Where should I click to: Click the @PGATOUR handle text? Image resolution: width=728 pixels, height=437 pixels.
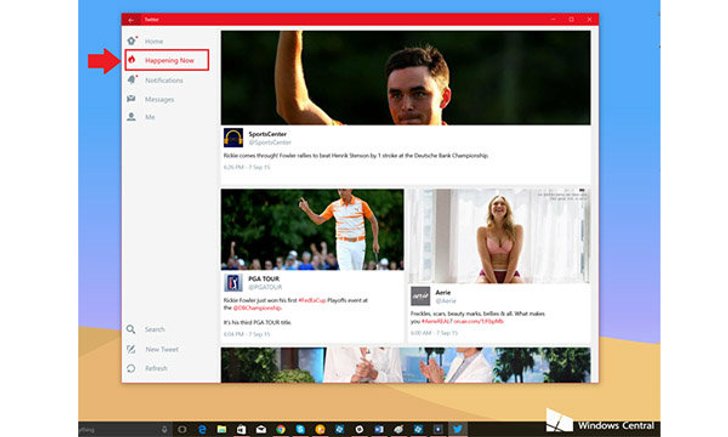pyautogui.click(x=265, y=287)
